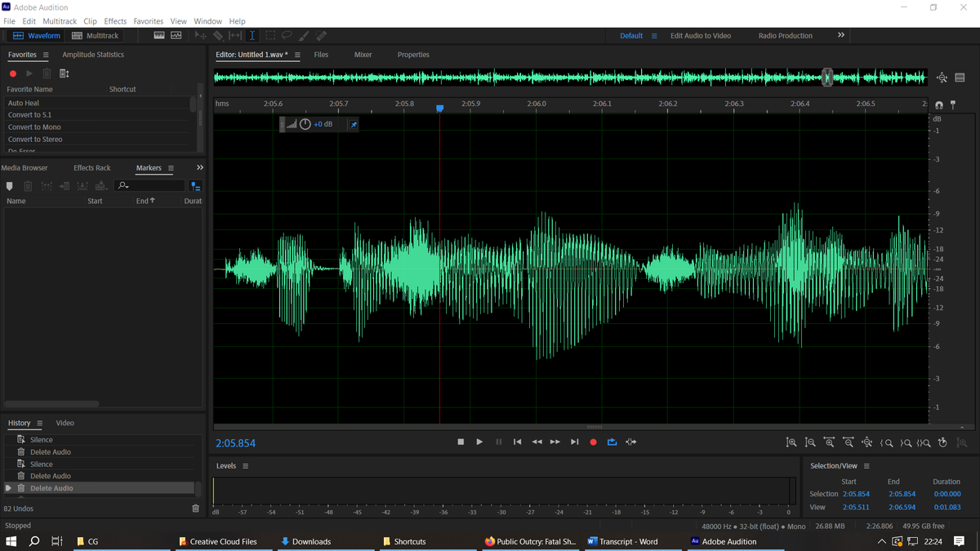This screenshot has width=980, height=551.
Task: Open the Effects Rack tab
Action: (91, 168)
